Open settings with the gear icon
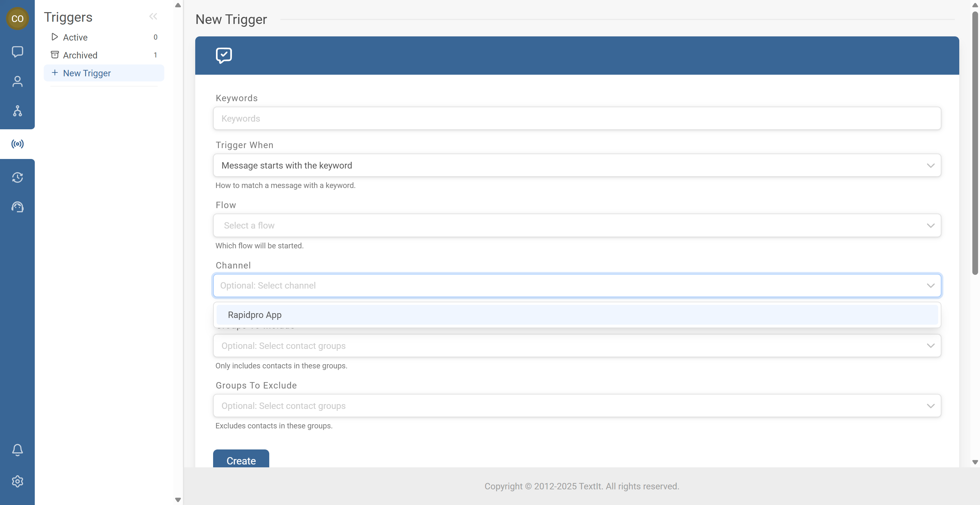 17,481
